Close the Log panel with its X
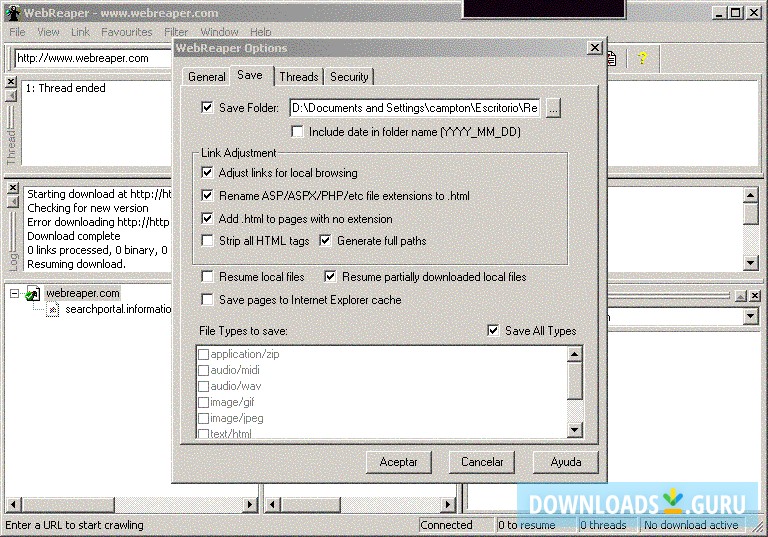Image resolution: width=768 pixels, height=537 pixels. [13, 188]
